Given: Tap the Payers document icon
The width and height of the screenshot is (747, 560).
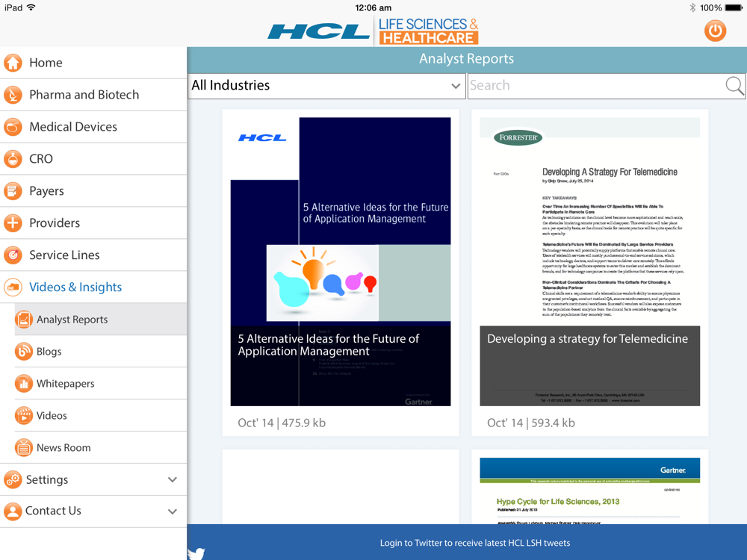Looking at the screenshot, I should click(13, 191).
